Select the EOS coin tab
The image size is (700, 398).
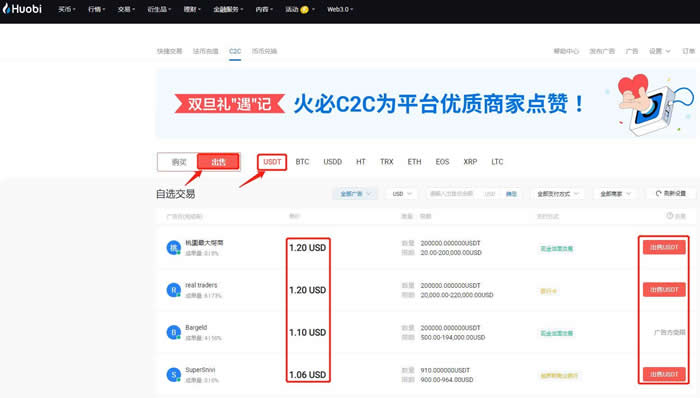pos(442,162)
